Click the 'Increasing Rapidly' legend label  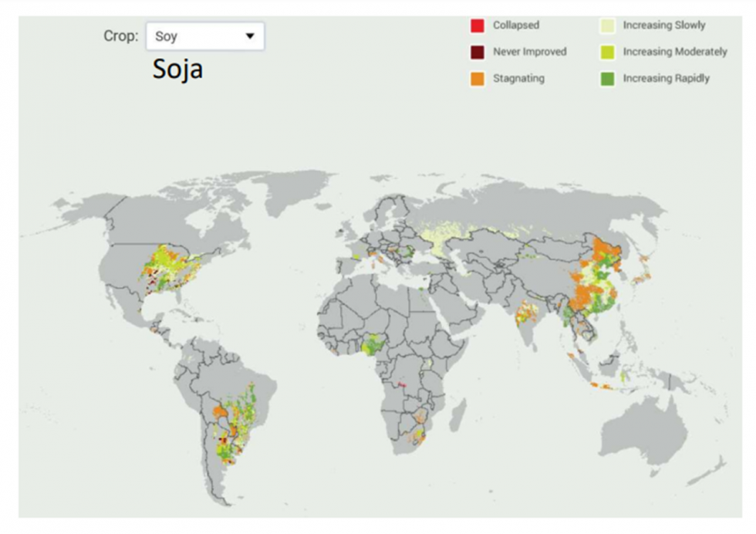point(667,78)
